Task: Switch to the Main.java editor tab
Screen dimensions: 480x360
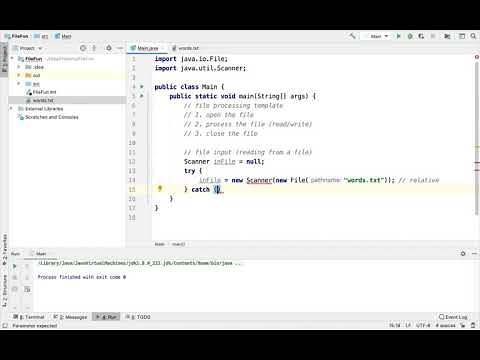Action: [147, 48]
